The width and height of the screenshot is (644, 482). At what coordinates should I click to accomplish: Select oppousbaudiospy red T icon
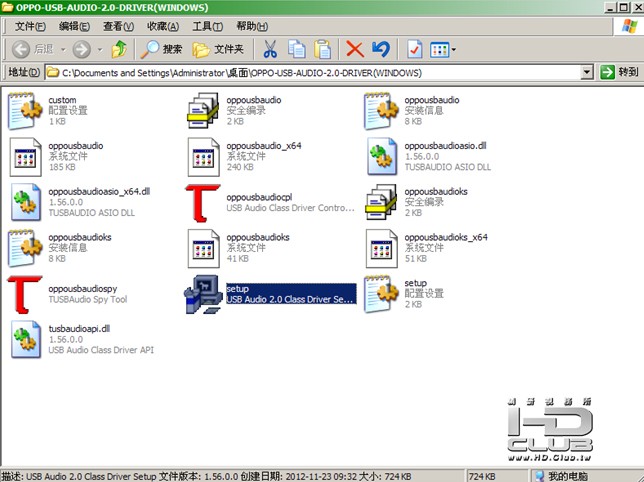point(25,294)
